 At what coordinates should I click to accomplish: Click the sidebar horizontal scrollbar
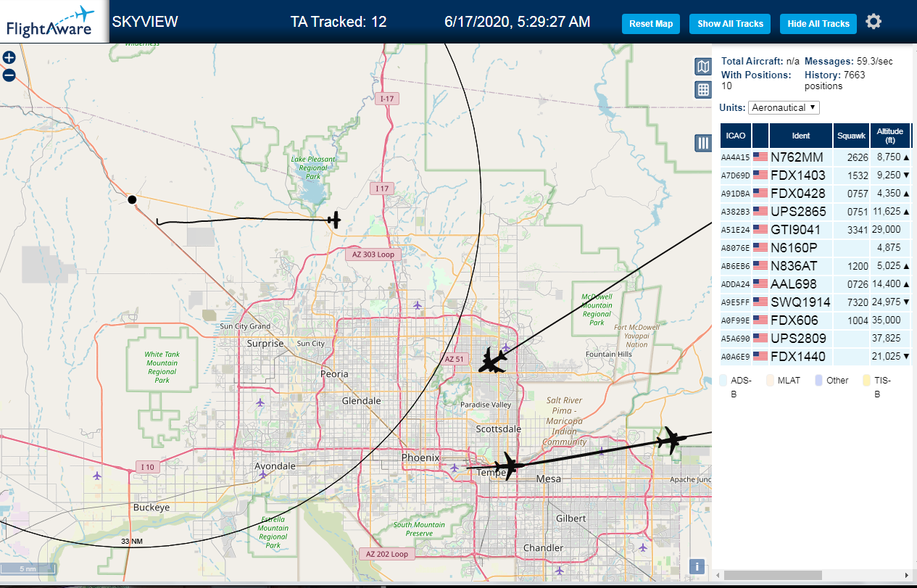[x=773, y=575]
